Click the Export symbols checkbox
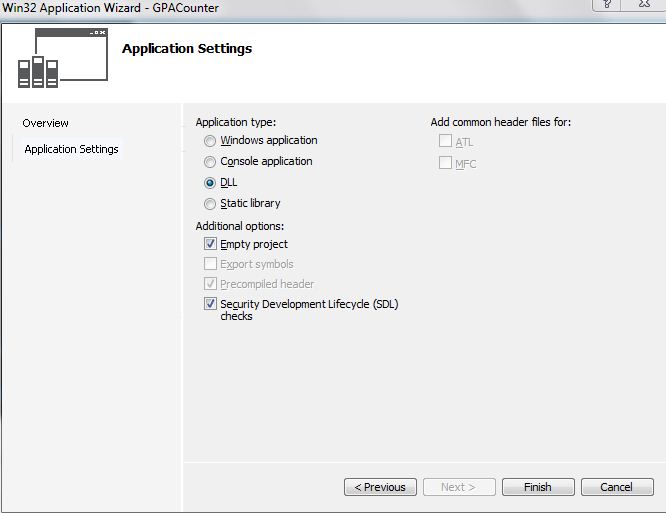Screen dimensions: 666x513 pyautogui.click(x=211, y=264)
